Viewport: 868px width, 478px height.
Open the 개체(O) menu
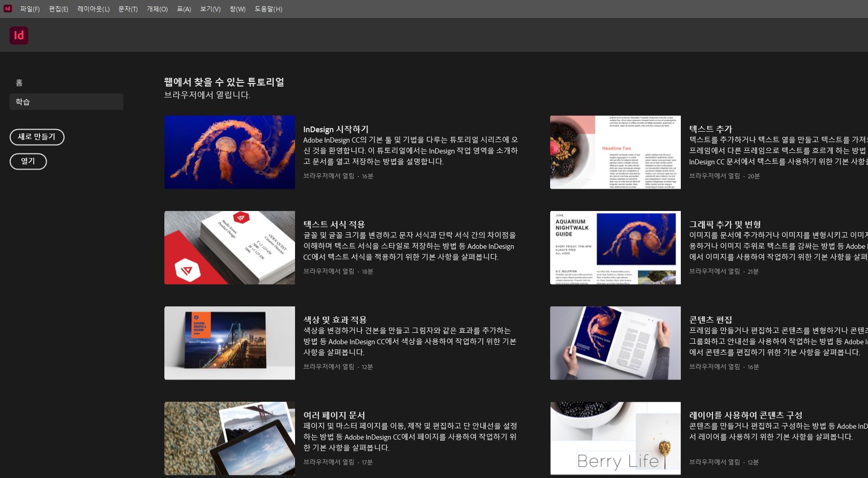point(157,9)
